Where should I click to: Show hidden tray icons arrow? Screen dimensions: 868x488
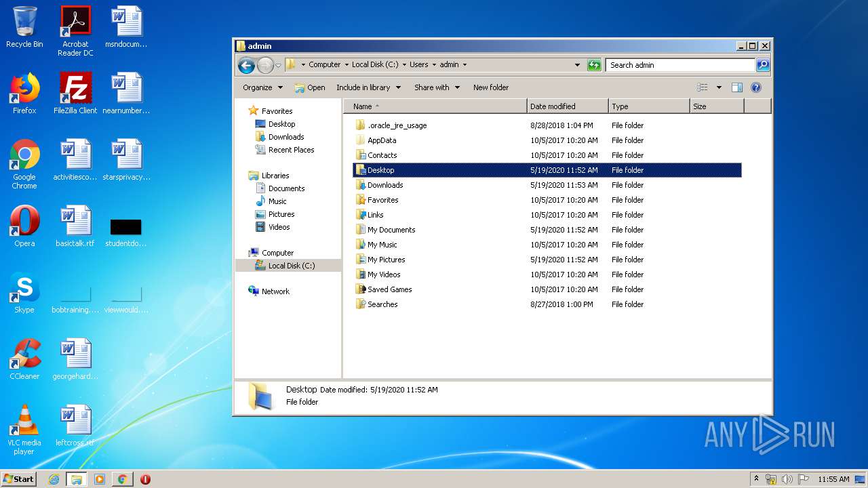click(x=756, y=479)
